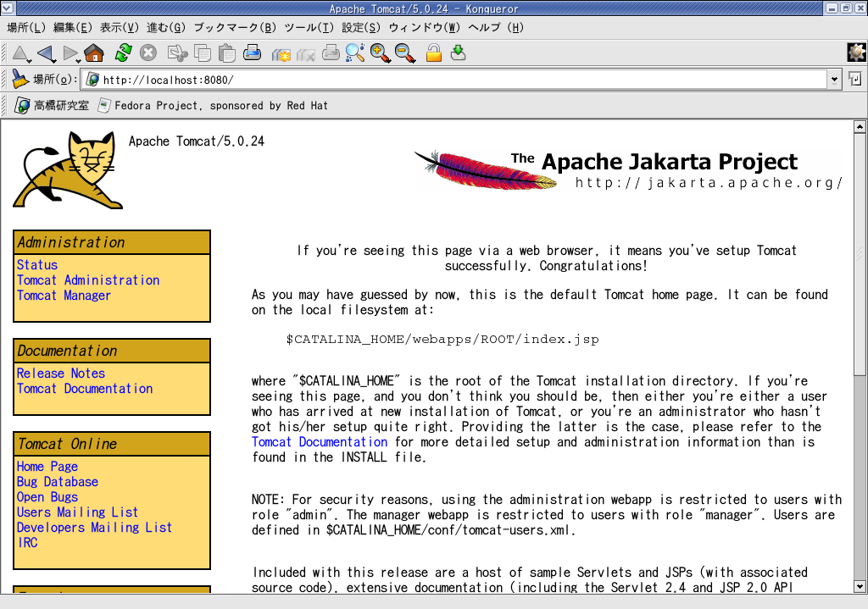Maximize the Konqueror window
Screen dimensions: 868x609
846,8
